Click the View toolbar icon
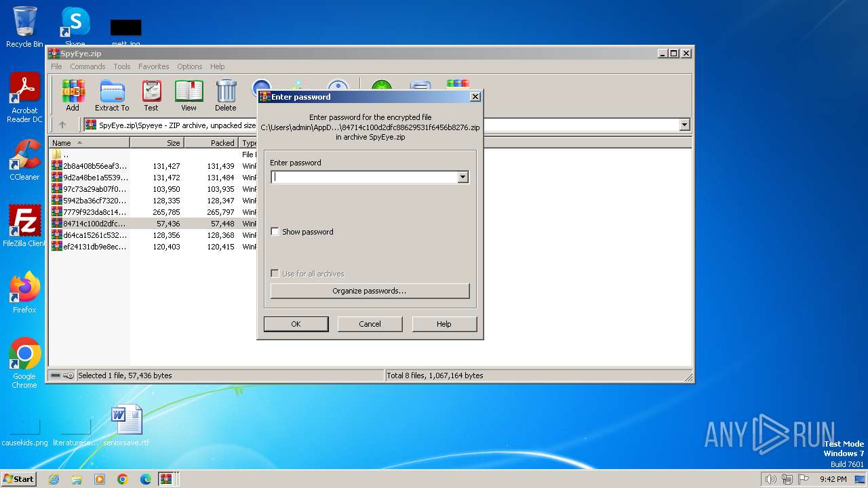 coord(189,95)
